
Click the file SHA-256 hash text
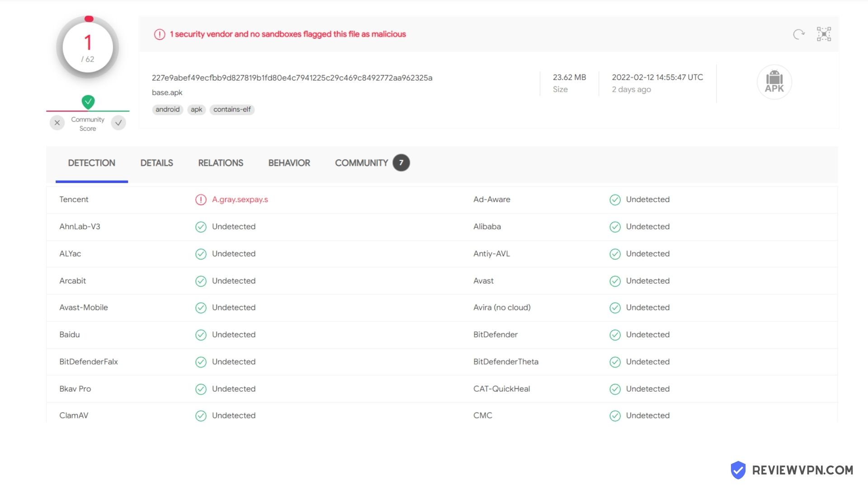coord(292,78)
